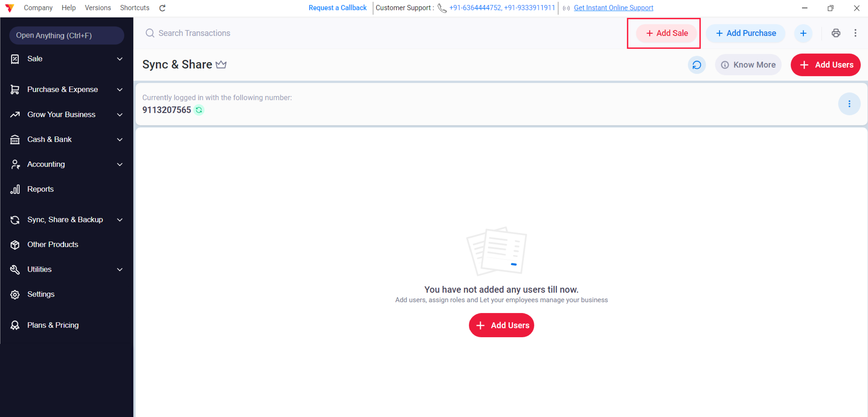
Task: Click the center Add Users button
Action: (501, 325)
